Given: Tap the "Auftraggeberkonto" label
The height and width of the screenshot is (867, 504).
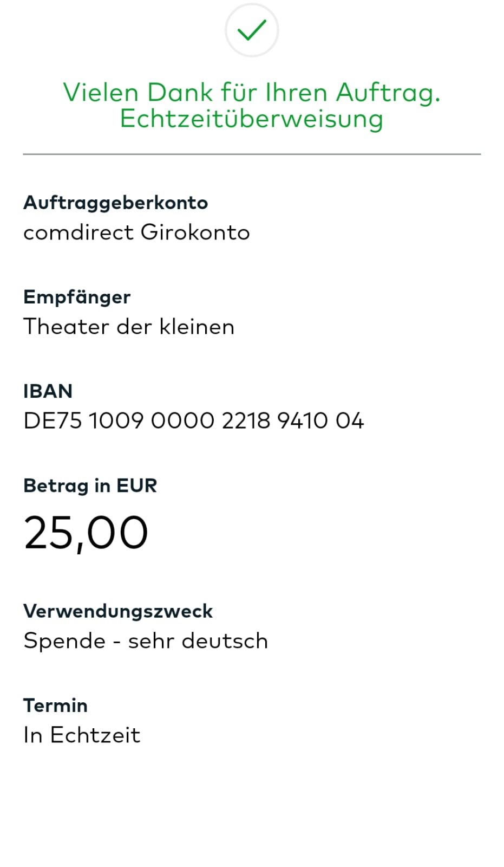Looking at the screenshot, I should pos(115,203).
